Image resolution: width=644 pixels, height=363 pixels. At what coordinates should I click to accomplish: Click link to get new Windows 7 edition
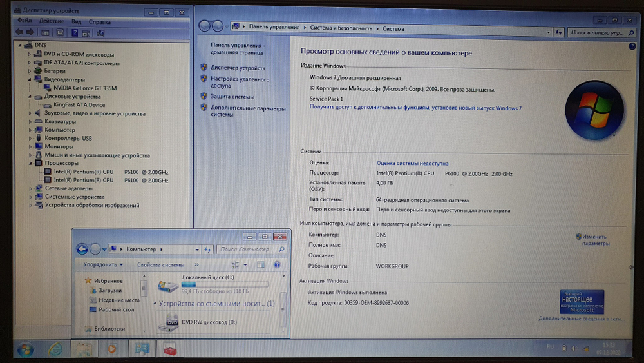point(415,108)
